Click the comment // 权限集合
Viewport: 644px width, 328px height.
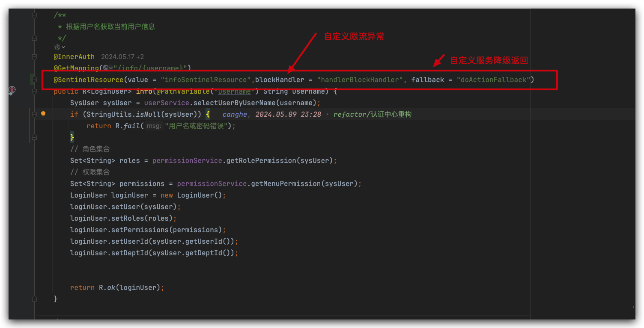[x=90, y=172]
